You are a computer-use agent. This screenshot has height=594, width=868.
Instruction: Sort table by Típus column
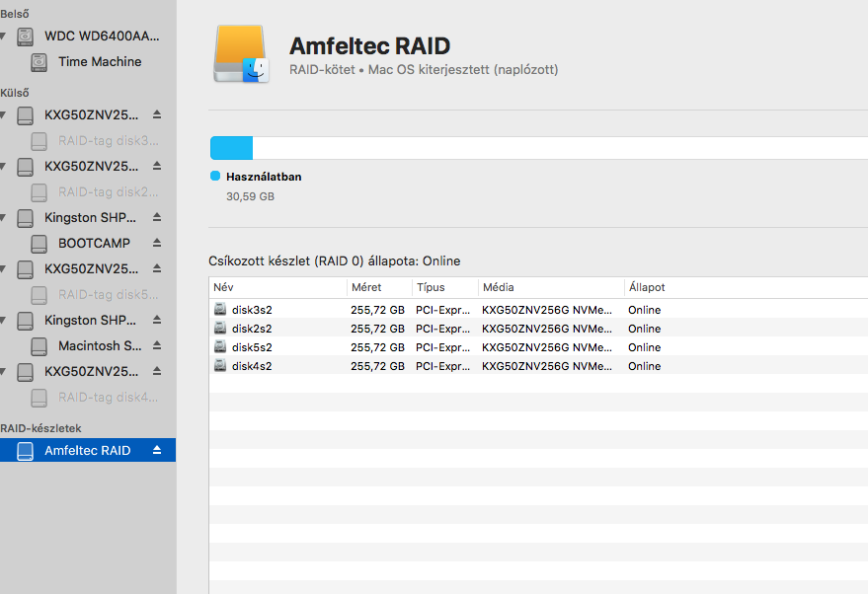[x=445, y=287]
